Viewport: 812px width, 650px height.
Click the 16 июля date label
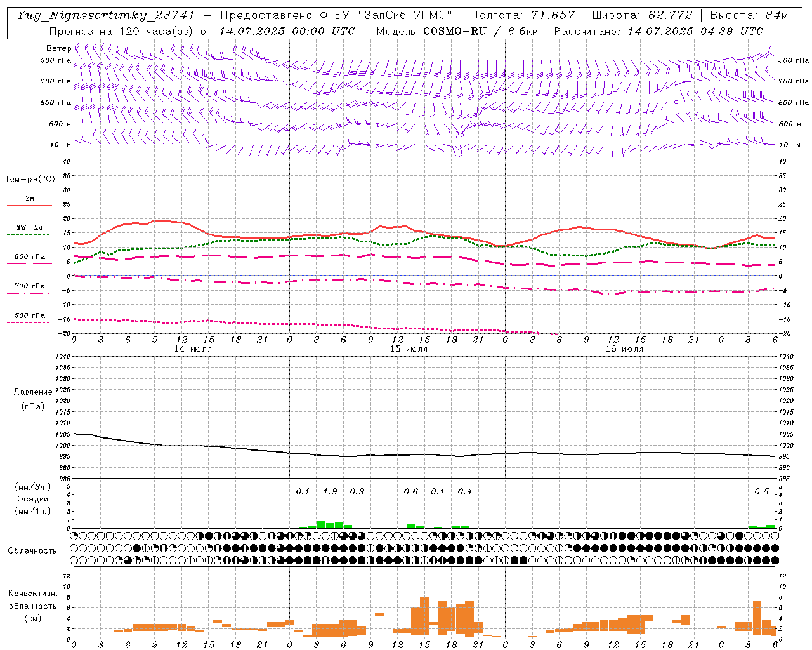click(x=624, y=348)
